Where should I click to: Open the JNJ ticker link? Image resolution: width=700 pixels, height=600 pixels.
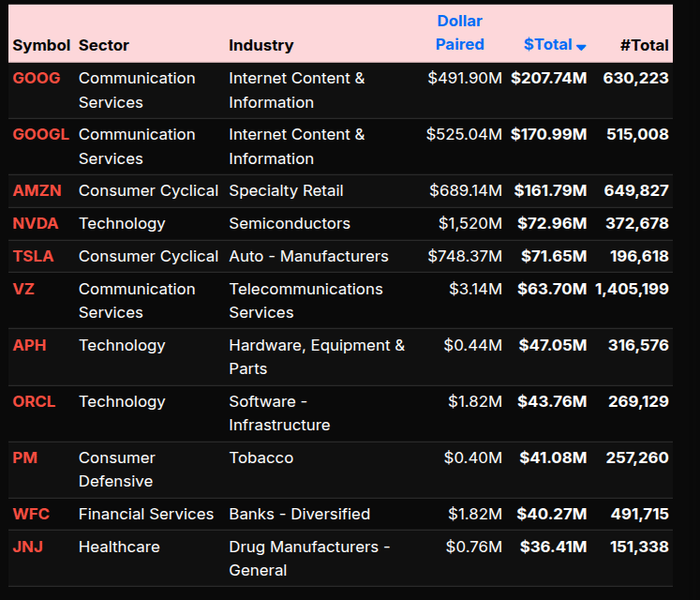(30, 547)
